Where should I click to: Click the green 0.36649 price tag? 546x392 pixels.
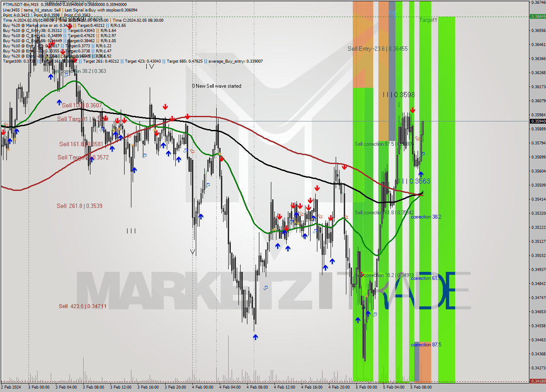coord(537,16)
